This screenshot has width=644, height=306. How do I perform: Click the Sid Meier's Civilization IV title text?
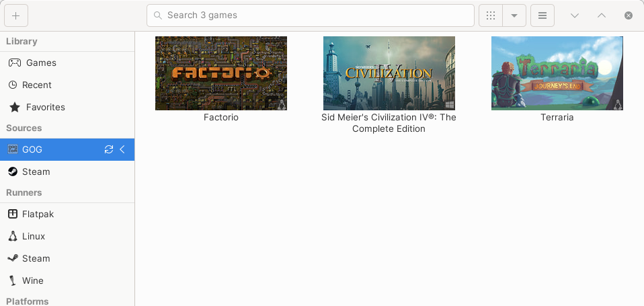(x=389, y=123)
